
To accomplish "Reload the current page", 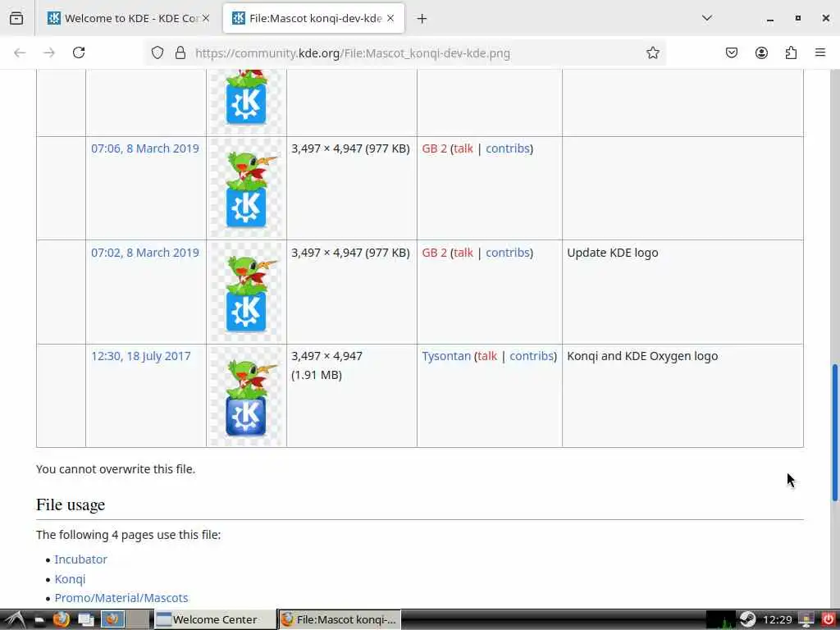I will pos(79,52).
